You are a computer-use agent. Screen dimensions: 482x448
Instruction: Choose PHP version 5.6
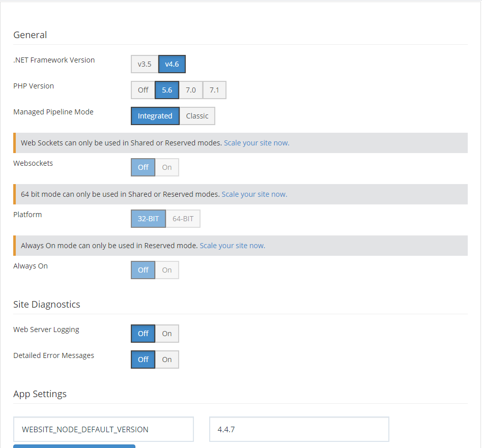click(167, 90)
